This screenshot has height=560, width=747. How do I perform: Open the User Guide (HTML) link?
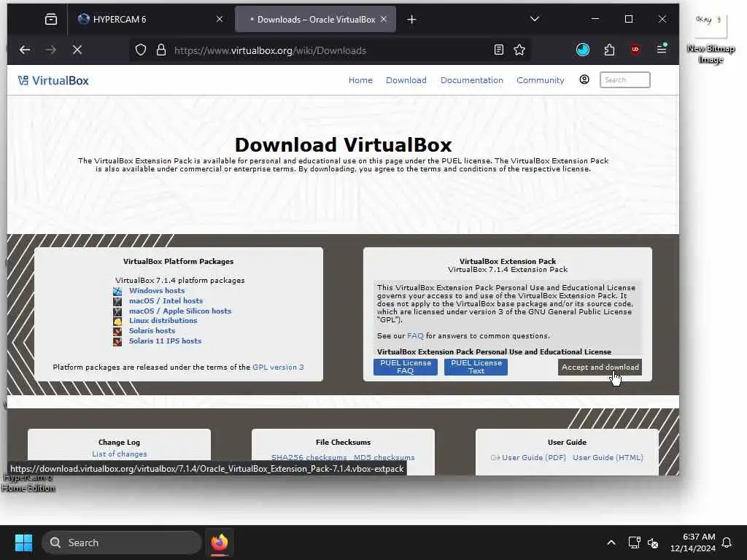(608, 457)
